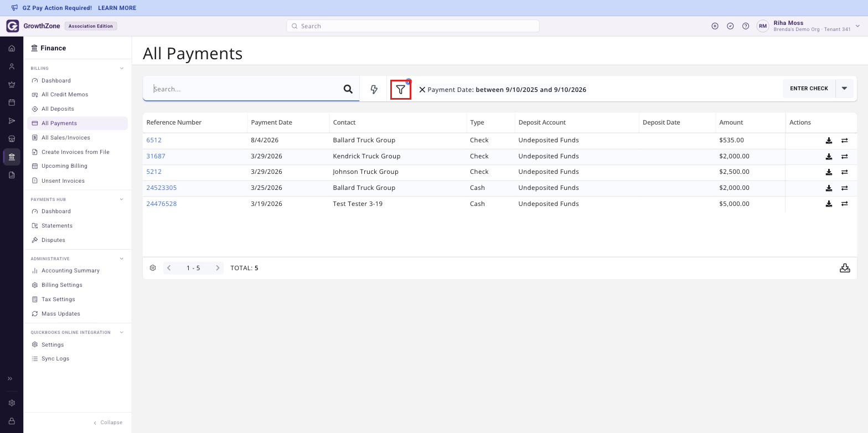Click the magnifier search icon in payments search
The height and width of the screenshot is (433, 868).
coord(348,89)
